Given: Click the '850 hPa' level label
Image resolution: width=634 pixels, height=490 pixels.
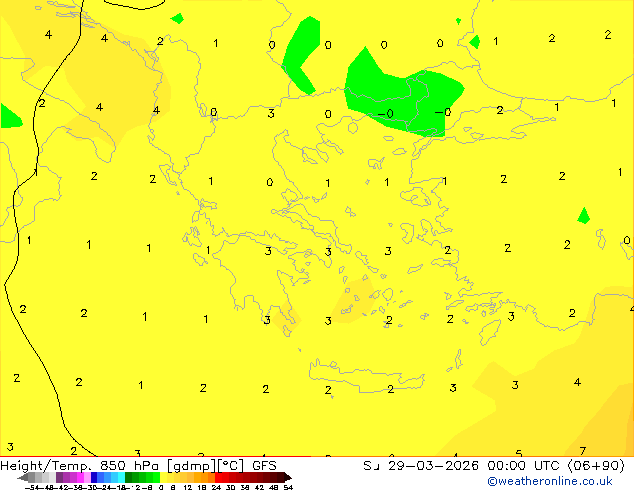Looking at the screenshot, I should [x=131, y=466].
